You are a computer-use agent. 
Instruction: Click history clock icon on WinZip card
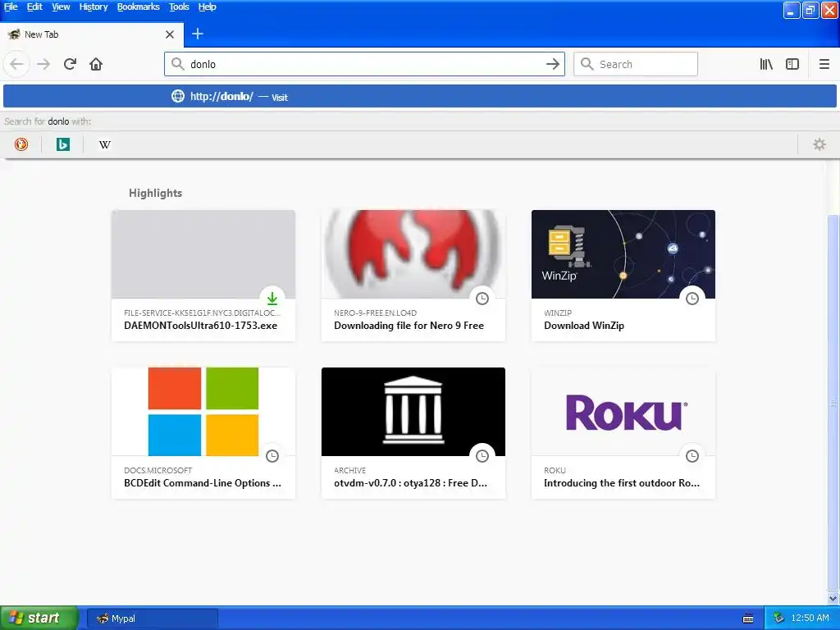click(x=692, y=299)
